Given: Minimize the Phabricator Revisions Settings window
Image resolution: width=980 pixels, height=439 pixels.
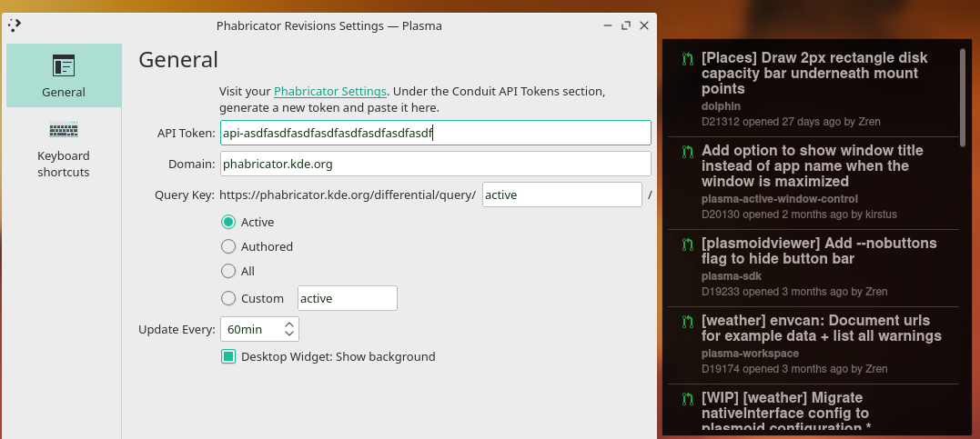Looking at the screenshot, I should pyautogui.click(x=608, y=25).
